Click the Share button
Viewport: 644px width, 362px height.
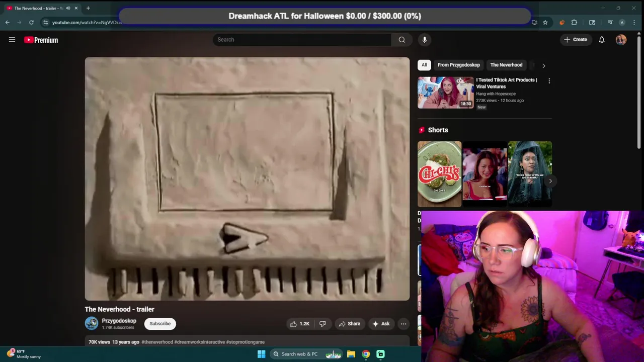(x=350, y=324)
